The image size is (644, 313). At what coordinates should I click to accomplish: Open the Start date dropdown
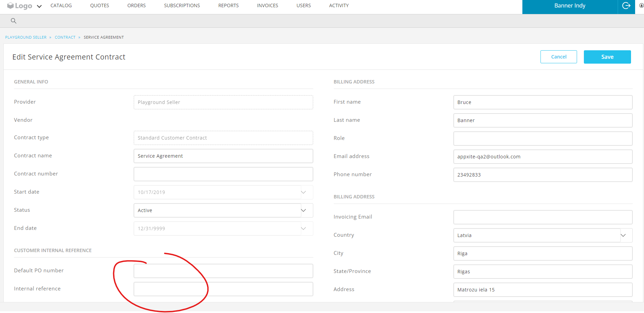pyautogui.click(x=223, y=192)
